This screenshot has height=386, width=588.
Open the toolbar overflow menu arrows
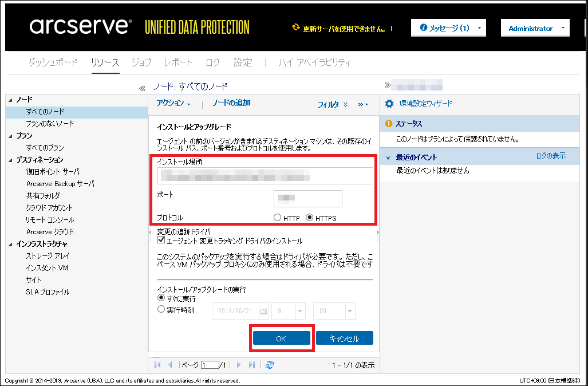point(363,105)
